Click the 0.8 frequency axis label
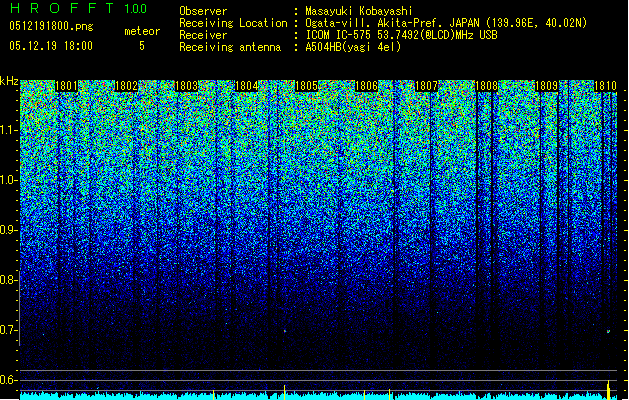The width and height of the screenshot is (629, 400). point(9,280)
